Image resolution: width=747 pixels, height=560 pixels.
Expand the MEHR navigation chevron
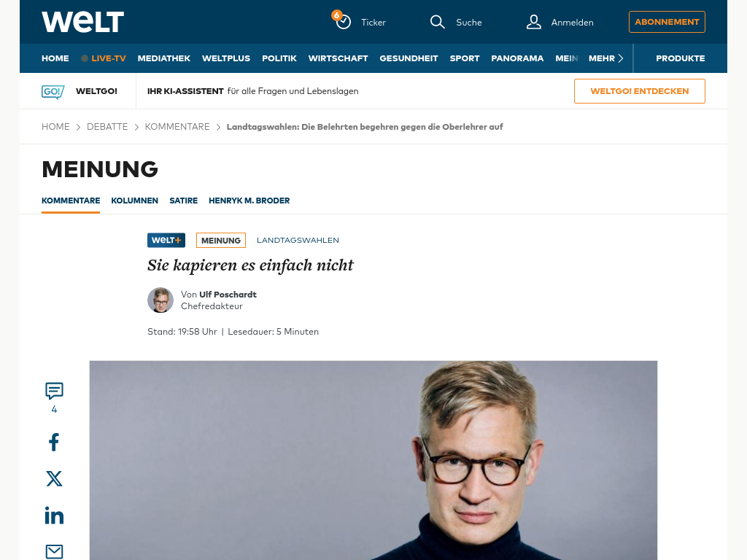(620, 58)
